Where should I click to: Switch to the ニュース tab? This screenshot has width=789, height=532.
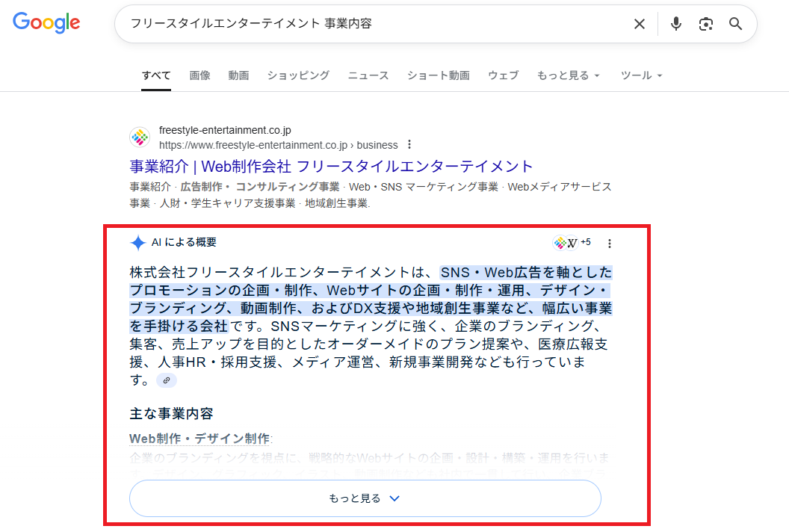[x=368, y=75]
